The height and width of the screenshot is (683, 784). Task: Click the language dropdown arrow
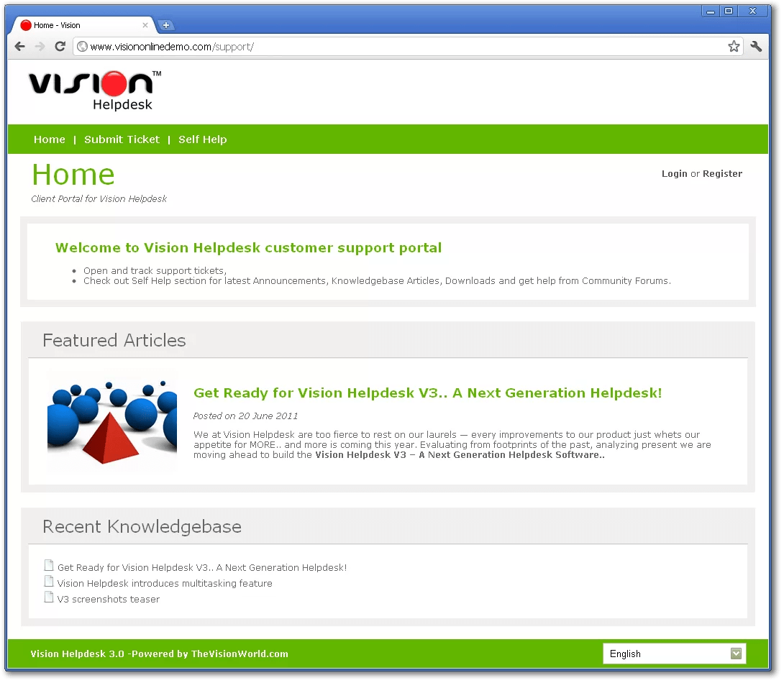[x=735, y=653]
